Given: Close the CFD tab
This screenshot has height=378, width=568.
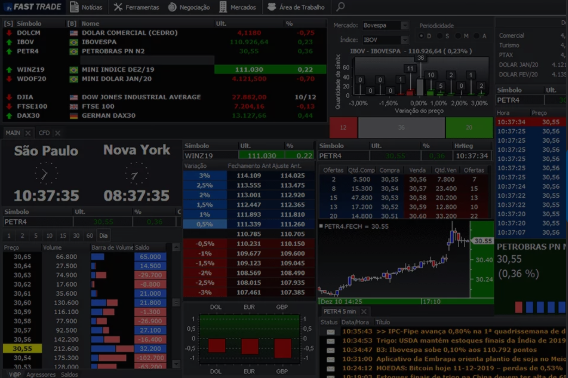Looking at the screenshot, I should tap(58, 133).
